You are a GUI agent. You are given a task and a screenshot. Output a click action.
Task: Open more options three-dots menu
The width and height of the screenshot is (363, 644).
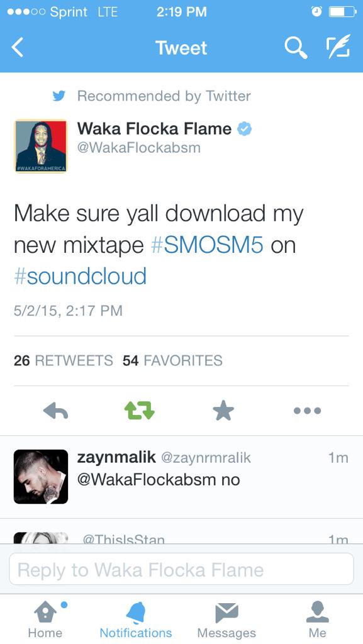[x=307, y=410]
